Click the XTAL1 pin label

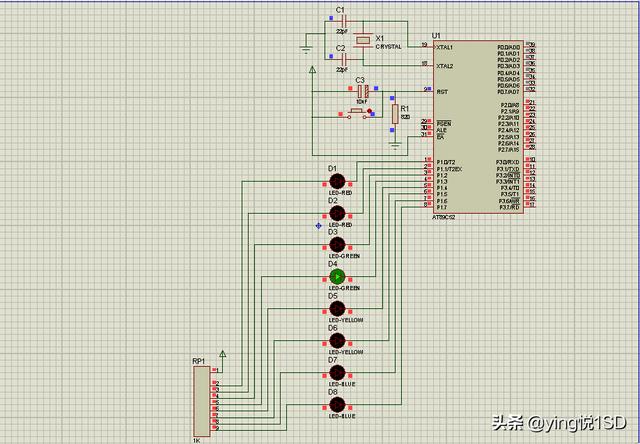(444, 47)
